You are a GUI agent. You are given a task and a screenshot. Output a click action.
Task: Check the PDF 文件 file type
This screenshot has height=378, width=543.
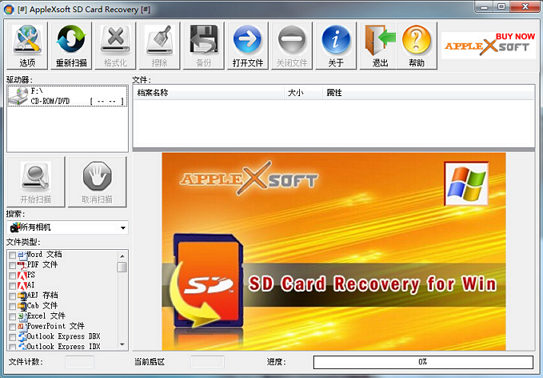[x=12, y=265]
